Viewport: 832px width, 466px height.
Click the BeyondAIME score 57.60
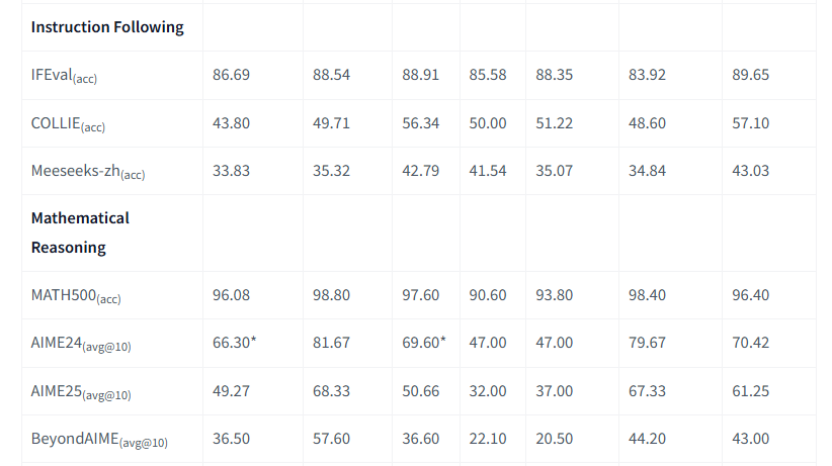pyautogui.click(x=331, y=439)
